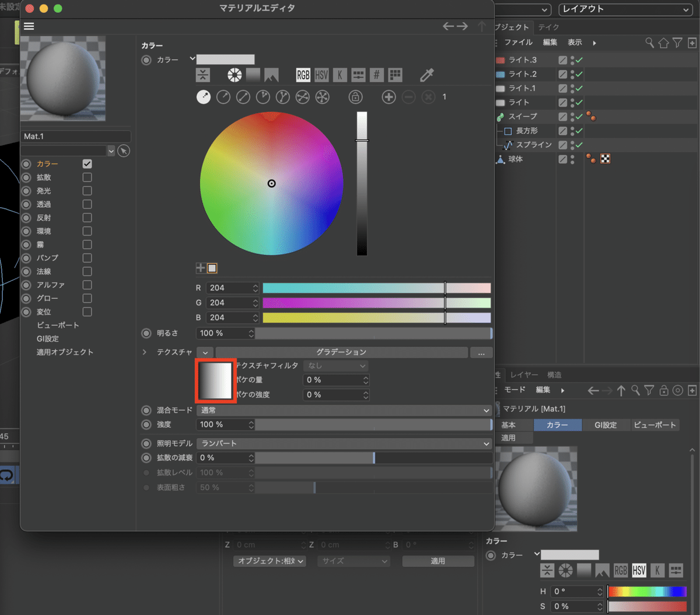Switch to HSV color mode icon
The height and width of the screenshot is (615, 700).
click(321, 75)
